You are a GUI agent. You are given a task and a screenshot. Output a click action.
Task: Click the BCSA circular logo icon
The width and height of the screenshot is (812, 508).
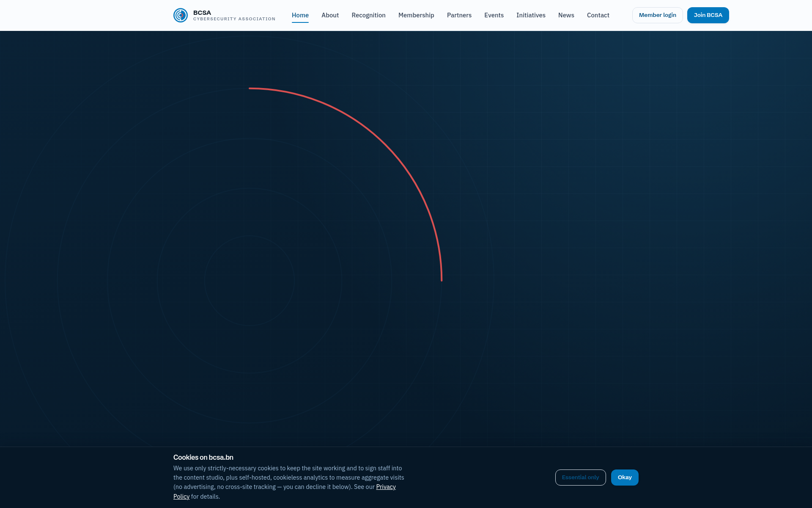(181, 15)
